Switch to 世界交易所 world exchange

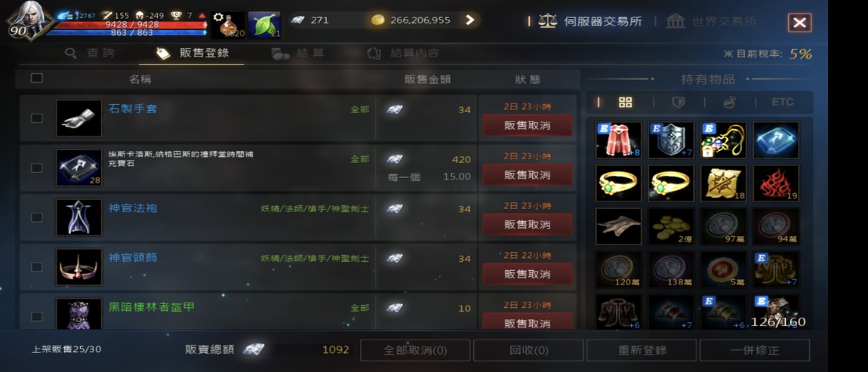click(x=711, y=22)
